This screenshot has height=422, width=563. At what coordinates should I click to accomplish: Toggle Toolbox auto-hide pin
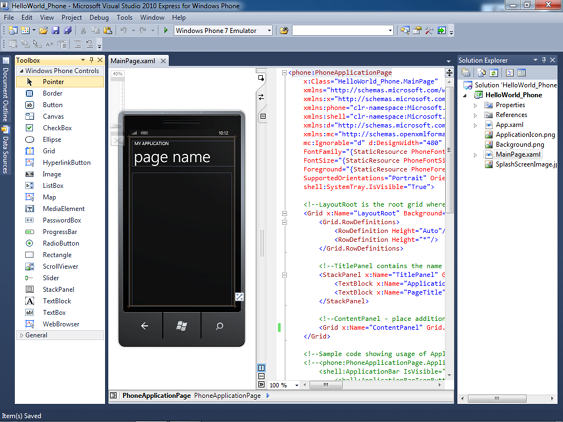[92, 60]
